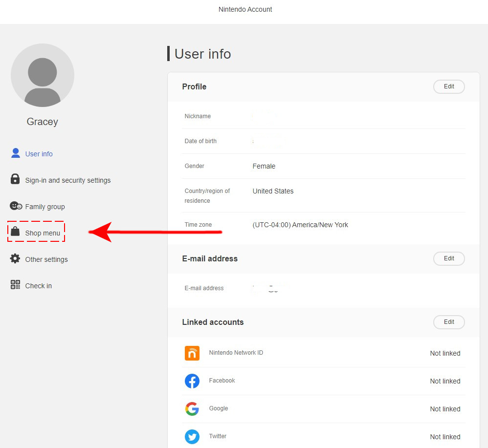The width and height of the screenshot is (488, 448).
Task: Click the Facebook logo icon
Action: click(192, 381)
